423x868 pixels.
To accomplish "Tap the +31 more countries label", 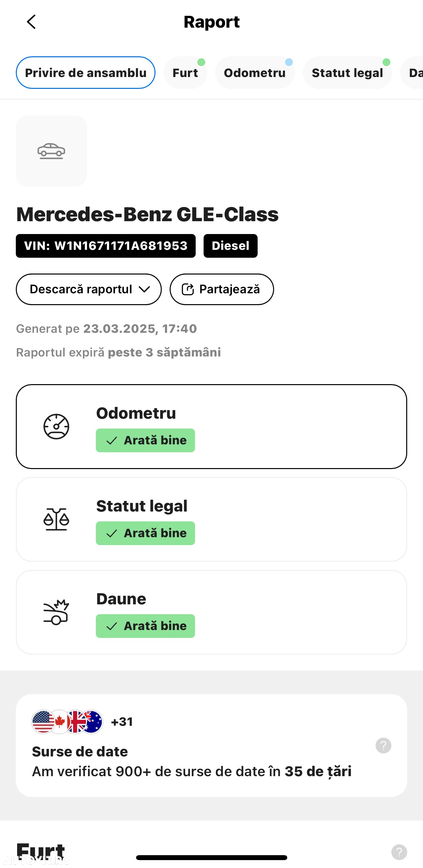I will click(x=122, y=722).
